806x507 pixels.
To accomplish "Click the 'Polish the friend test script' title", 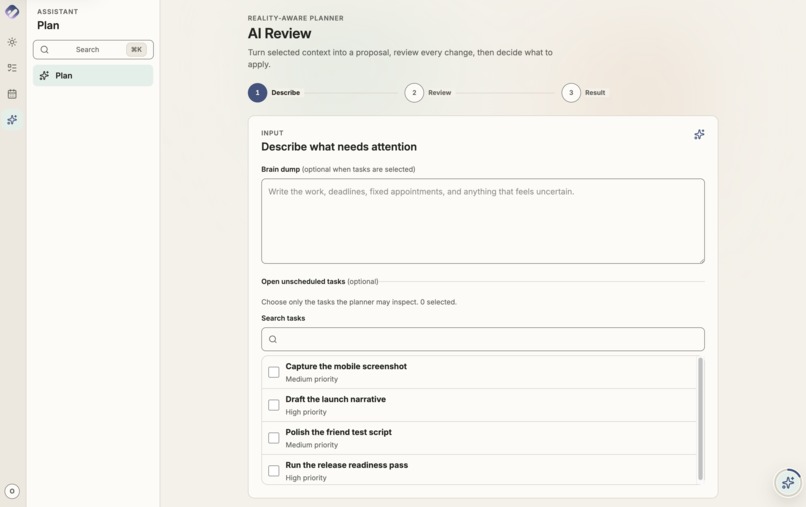I will [x=338, y=432].
